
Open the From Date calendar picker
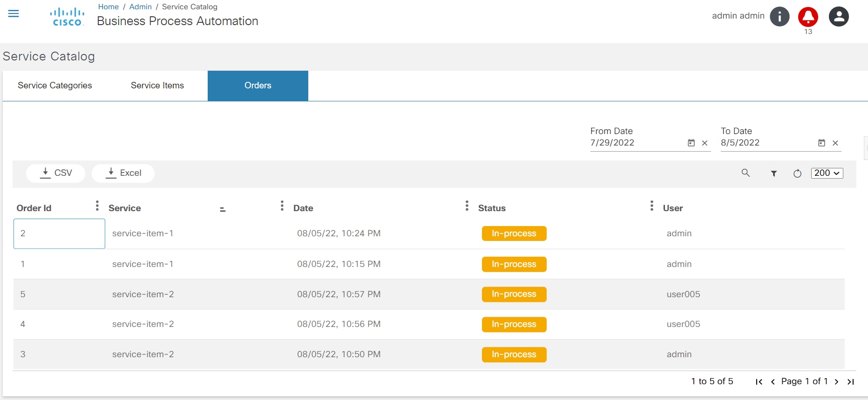691,143
